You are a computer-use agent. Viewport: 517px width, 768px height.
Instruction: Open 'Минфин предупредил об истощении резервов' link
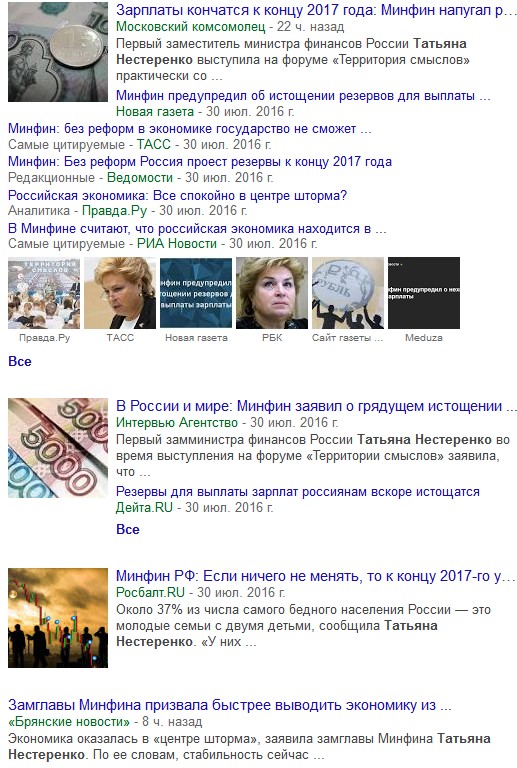pyautogui.click(x=303, y=96)
